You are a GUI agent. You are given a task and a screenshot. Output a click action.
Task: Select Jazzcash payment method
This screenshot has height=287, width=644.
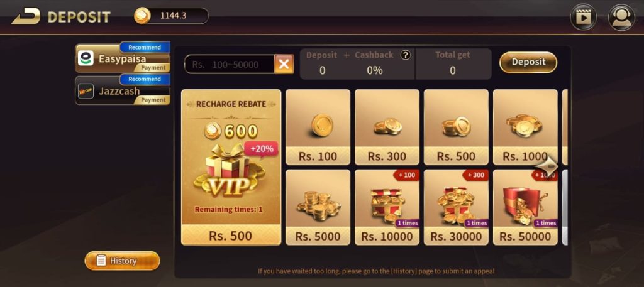pyautogui.click(x=123, y=90)
